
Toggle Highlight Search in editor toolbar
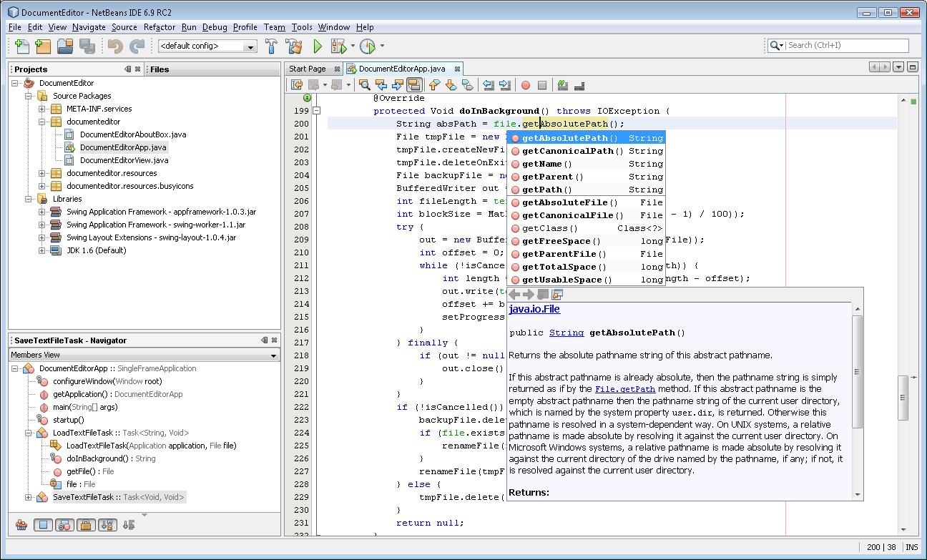point(413,85)
